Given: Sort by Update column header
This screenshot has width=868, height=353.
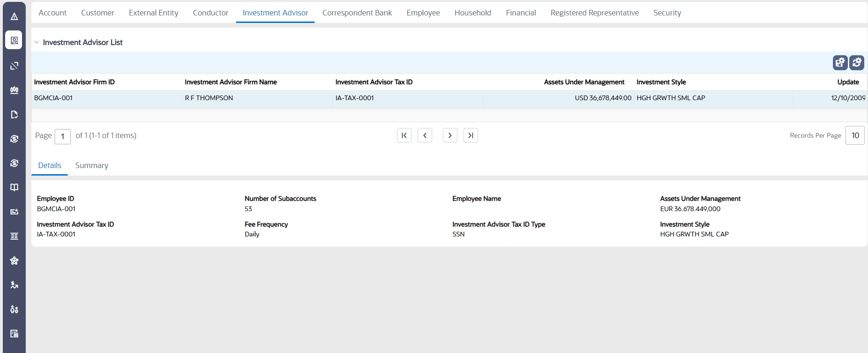Looking at the screenshot, I should [848, 82].
